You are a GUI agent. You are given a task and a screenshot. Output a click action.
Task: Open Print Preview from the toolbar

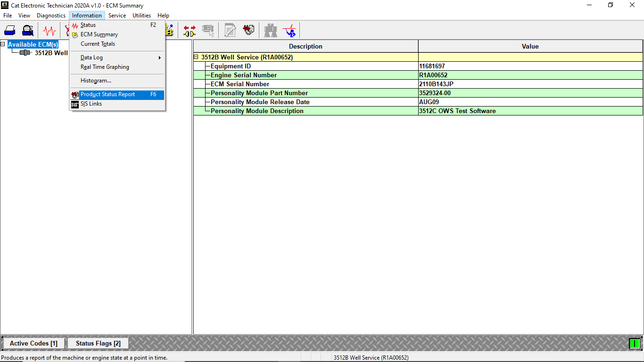click(x=28, y=30)
